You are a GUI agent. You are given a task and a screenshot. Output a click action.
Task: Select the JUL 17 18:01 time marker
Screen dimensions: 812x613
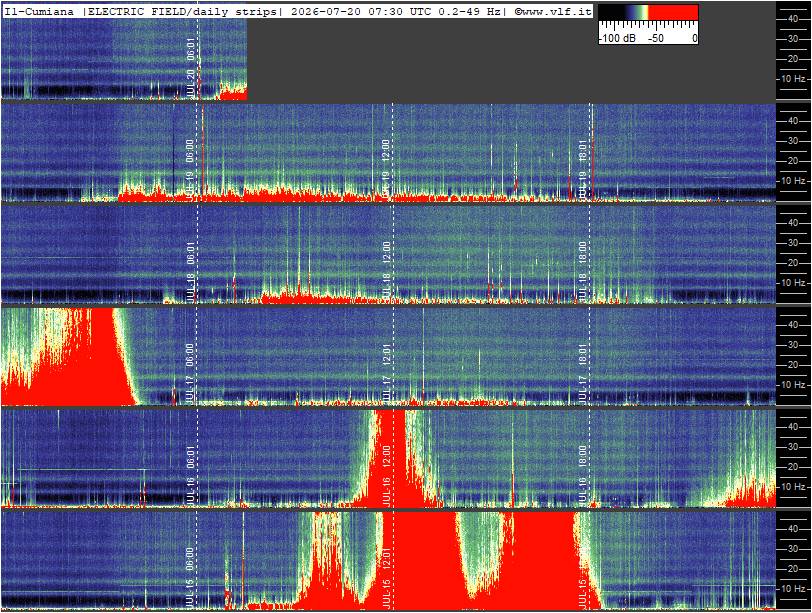click(583, 373)
